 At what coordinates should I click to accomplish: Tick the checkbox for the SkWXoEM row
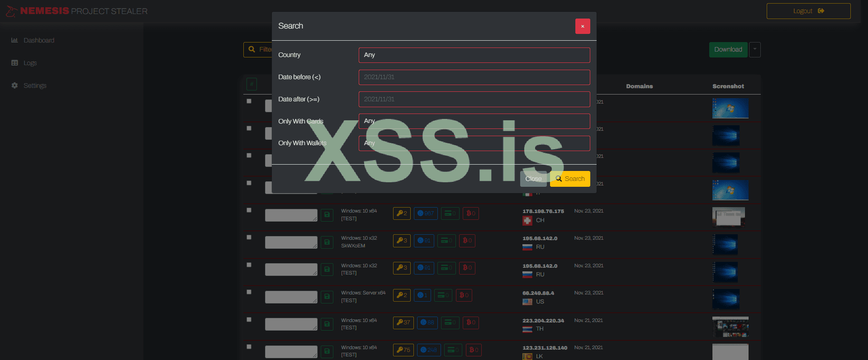(249, 237)
